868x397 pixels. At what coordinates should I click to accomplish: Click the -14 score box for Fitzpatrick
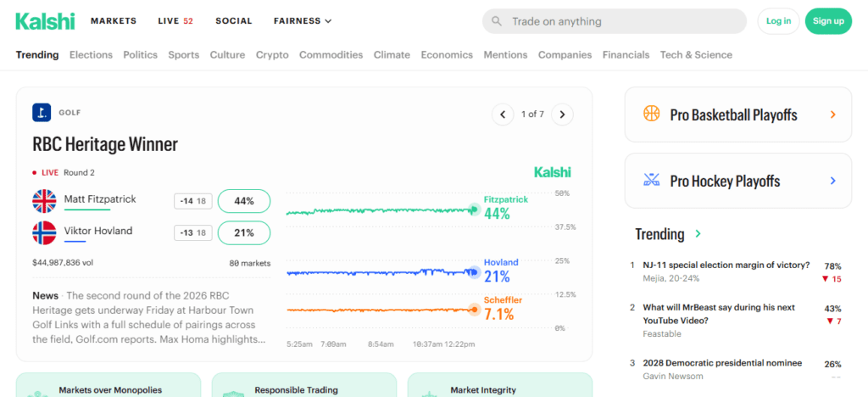point(193,202)
